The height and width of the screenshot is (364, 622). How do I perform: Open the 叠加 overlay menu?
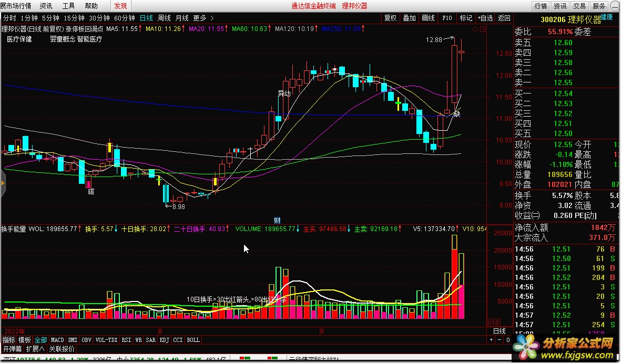tap(409, 18)
